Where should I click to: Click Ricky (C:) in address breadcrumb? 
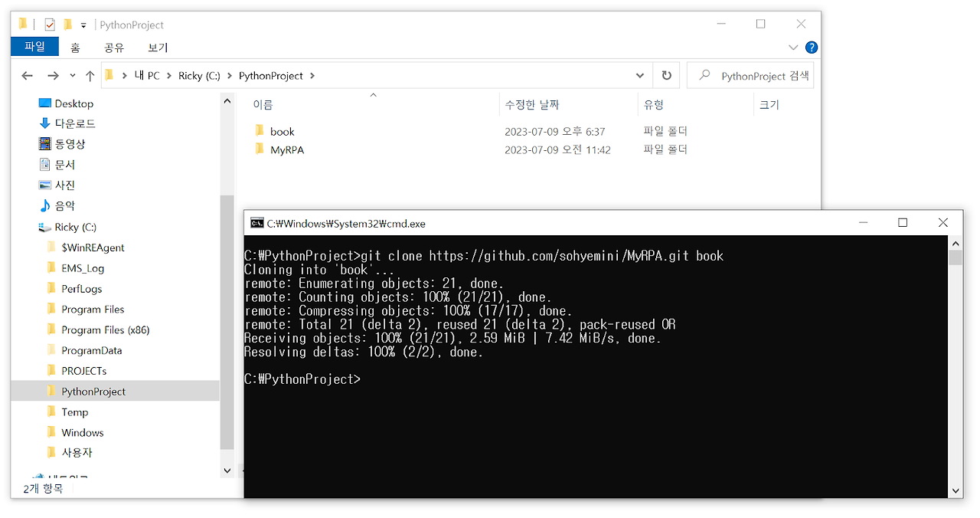pos(199,76)
